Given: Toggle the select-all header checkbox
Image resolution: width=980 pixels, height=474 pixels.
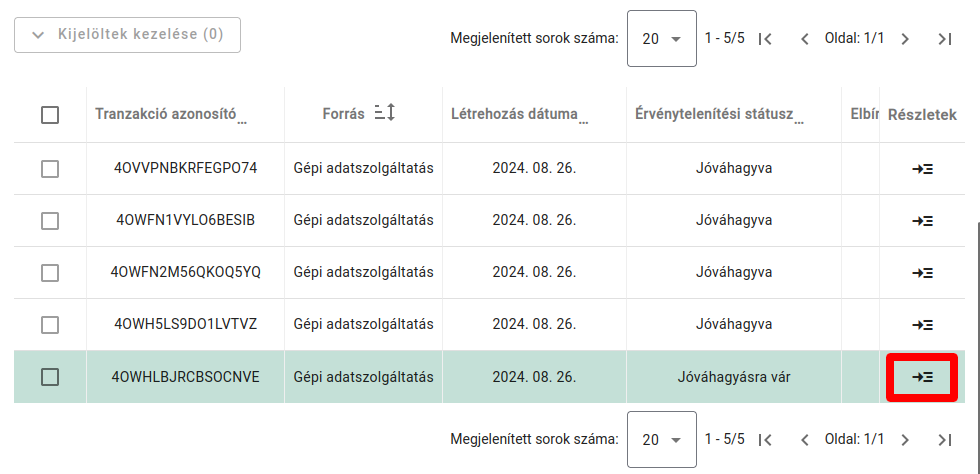Looking at the screenshot, I should (x=50, y=115).
